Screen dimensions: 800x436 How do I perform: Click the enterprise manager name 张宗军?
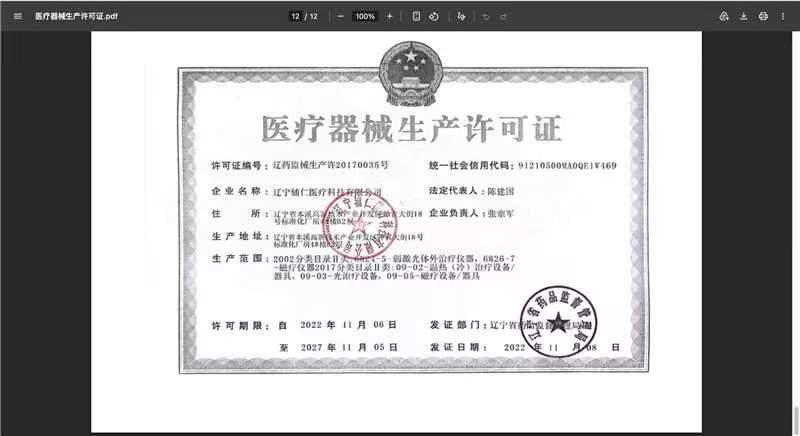click(x=501, y=213)
